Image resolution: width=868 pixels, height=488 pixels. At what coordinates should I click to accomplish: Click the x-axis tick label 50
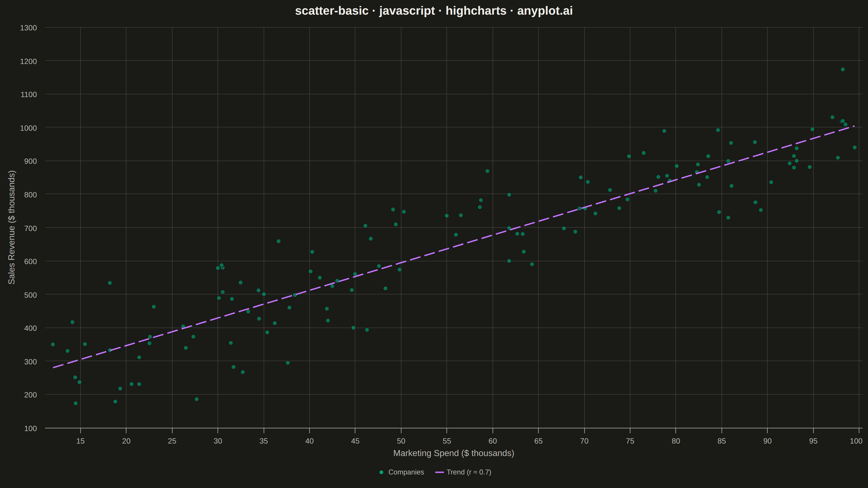click(401, 441)
